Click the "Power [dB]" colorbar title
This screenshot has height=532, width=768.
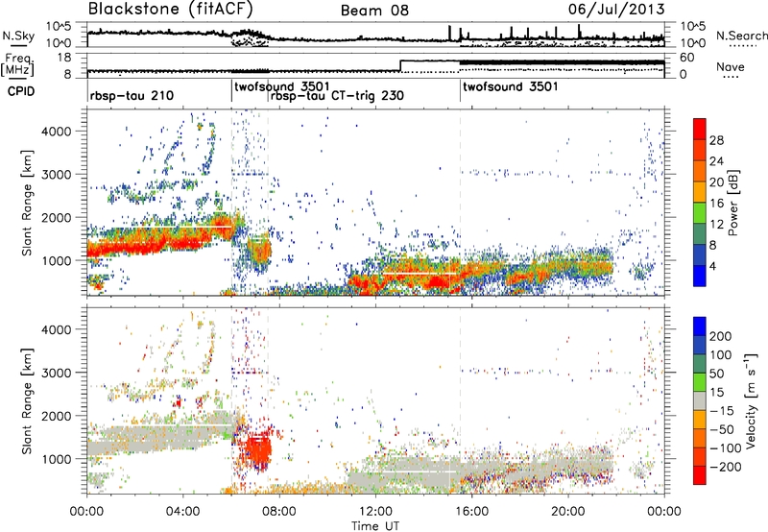732,203
